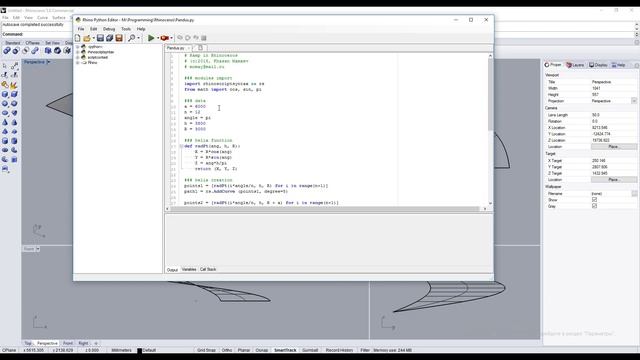Select the Torus tool in Rhino sidebar
The width and height of the screenshot is (640, 360).
(x=5, y=150)
